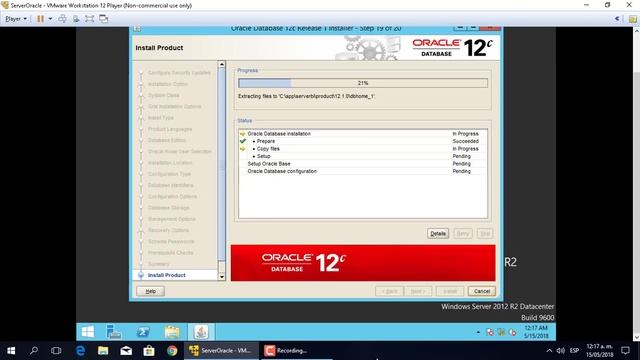
Task: Click the host volume speaker icon
Action: (x=561, y=351)
